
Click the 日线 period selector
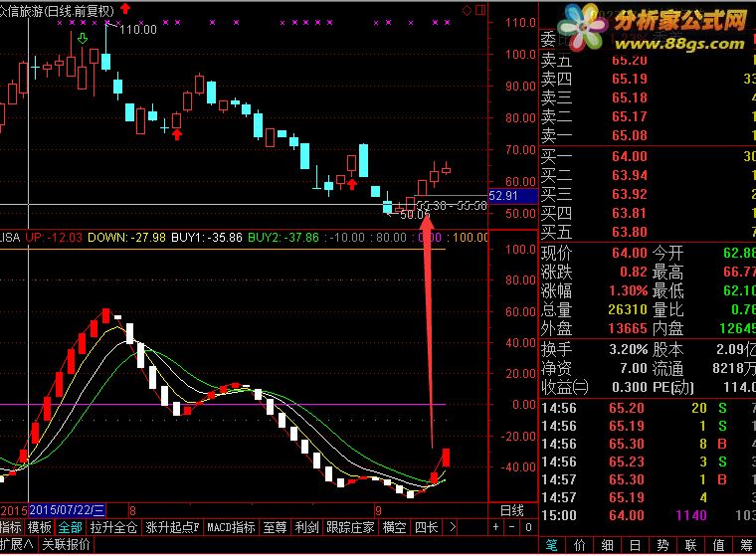pyautogui.click(x=512, y=510)
